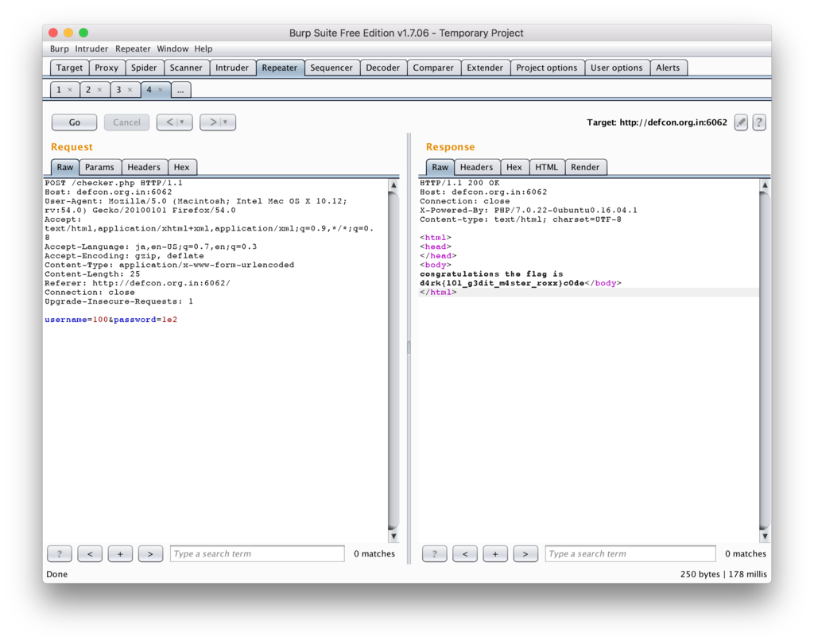Screen dimensions: 814x644
Task: Show request Headers view
Action: (144, 167)
